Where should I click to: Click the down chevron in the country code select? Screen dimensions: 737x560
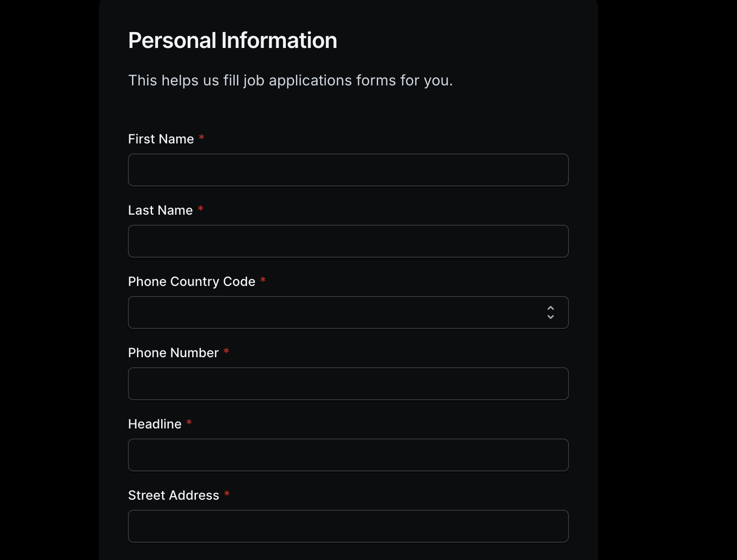click(551, 317)
